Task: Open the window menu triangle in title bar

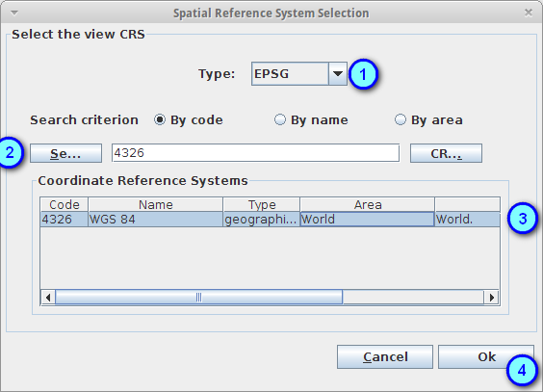Action: pyautogui.click(x=14, y=13)
